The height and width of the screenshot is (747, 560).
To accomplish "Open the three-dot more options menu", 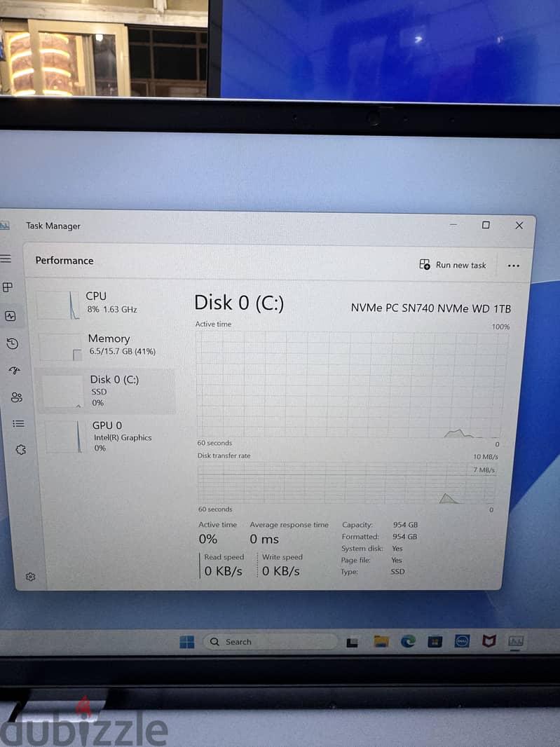I will (x=513, y=266).
